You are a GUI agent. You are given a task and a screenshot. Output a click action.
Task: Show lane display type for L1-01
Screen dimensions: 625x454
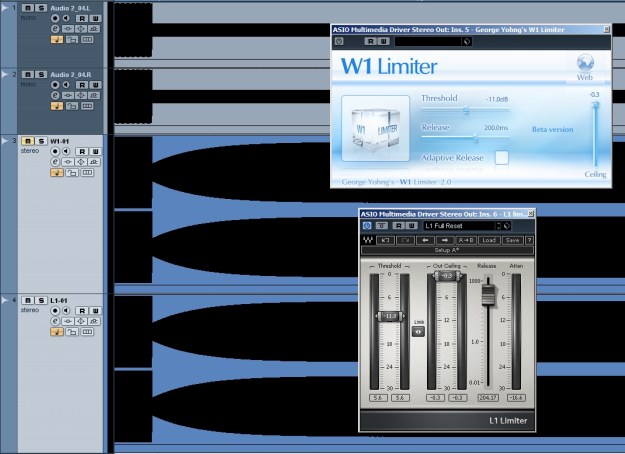87,332
